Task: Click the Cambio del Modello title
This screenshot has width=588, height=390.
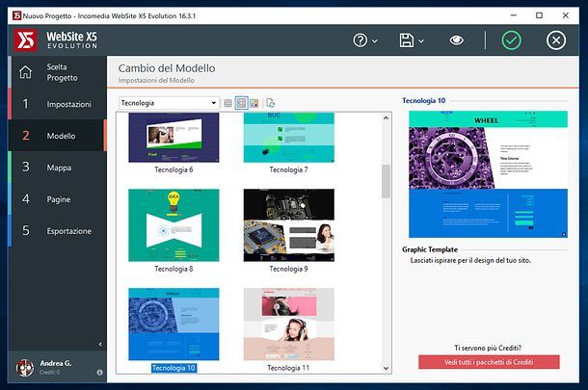Action: point(167,68)
